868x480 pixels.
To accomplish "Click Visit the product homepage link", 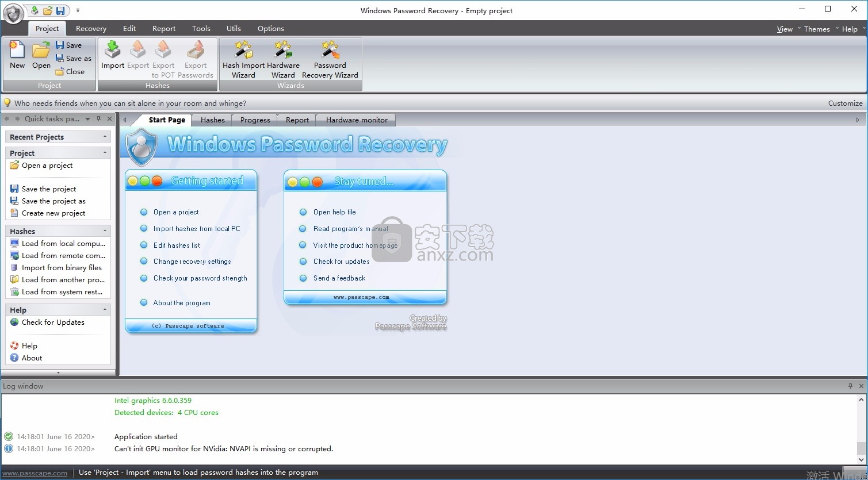I will point(355,245).
